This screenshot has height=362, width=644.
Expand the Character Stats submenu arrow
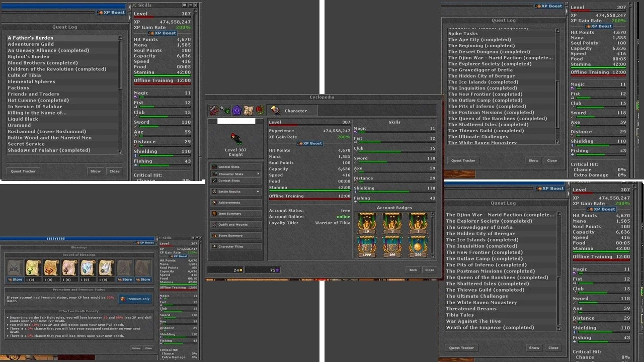[259, 174]
